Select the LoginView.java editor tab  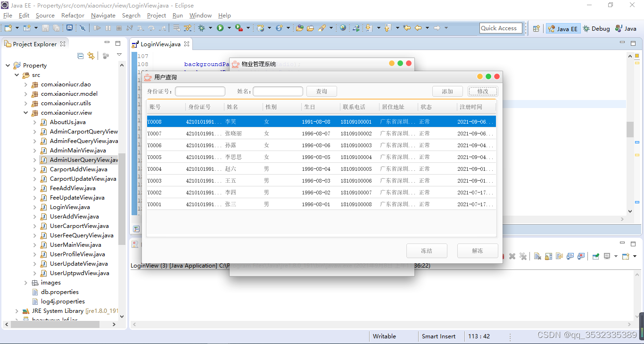tap(160, 43)
